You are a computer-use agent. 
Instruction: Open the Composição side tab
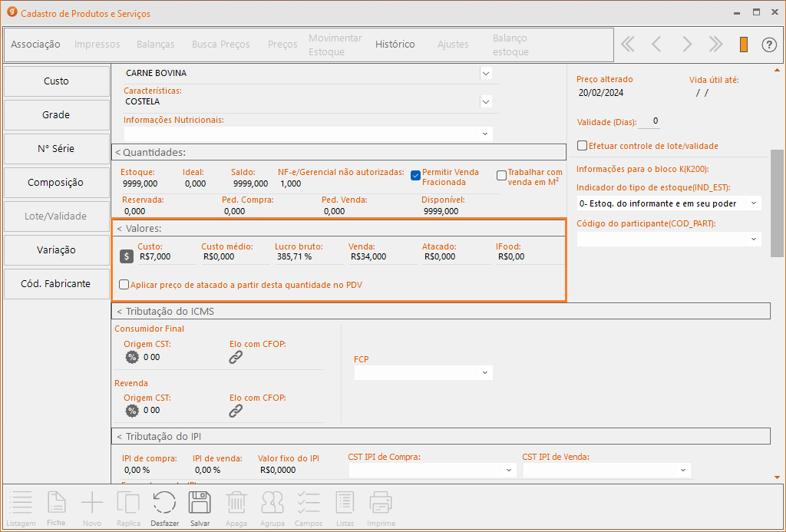[57, 183]
